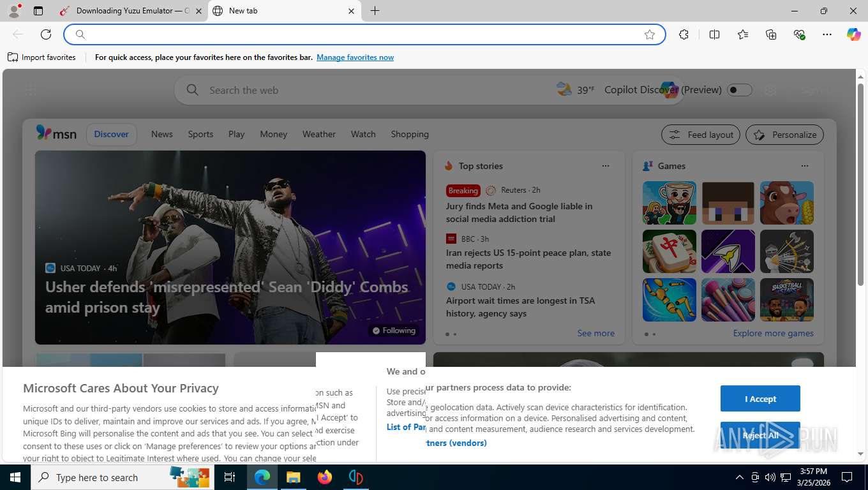Screen dimensions: 868x490
Task: Open Browser essentials heart icon
Action: click(799, 34)
